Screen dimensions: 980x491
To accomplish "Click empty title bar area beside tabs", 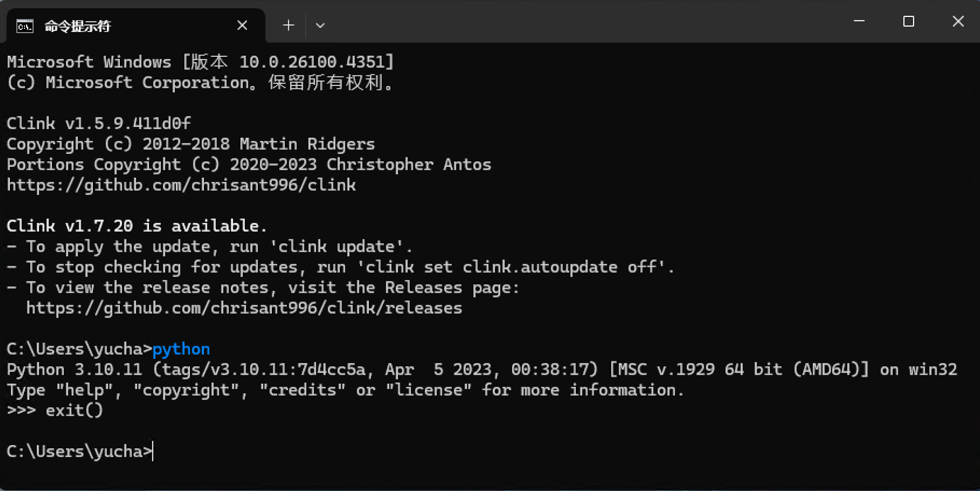I will [582, 22].
